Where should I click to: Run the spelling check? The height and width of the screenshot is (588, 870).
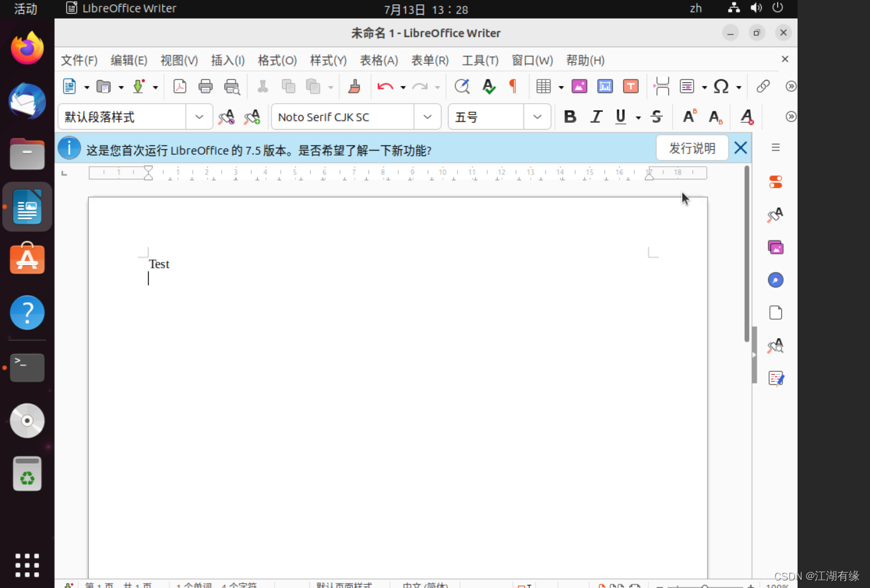point(489,86)
